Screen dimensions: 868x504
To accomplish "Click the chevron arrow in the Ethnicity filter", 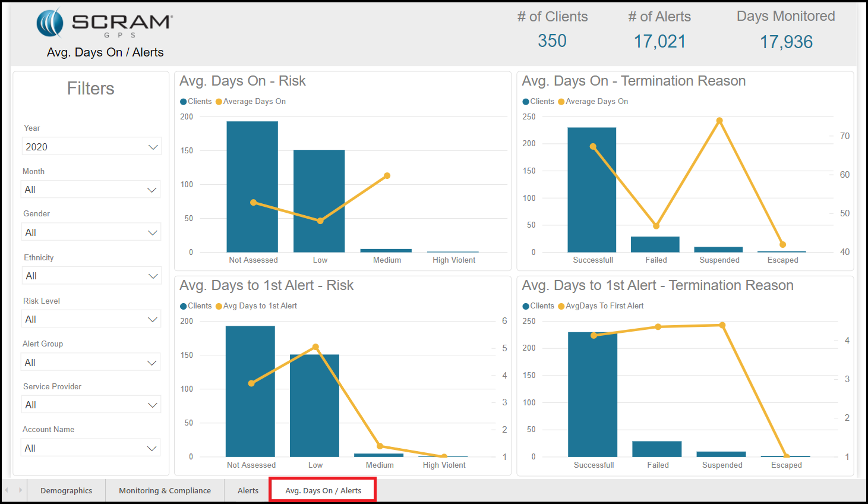I will tap(153, 276).
